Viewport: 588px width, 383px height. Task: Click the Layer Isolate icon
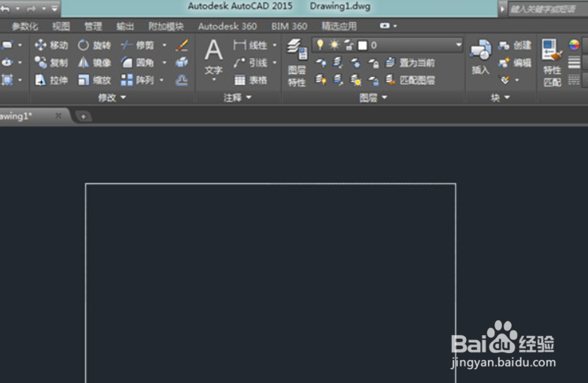tap(338, 63)
